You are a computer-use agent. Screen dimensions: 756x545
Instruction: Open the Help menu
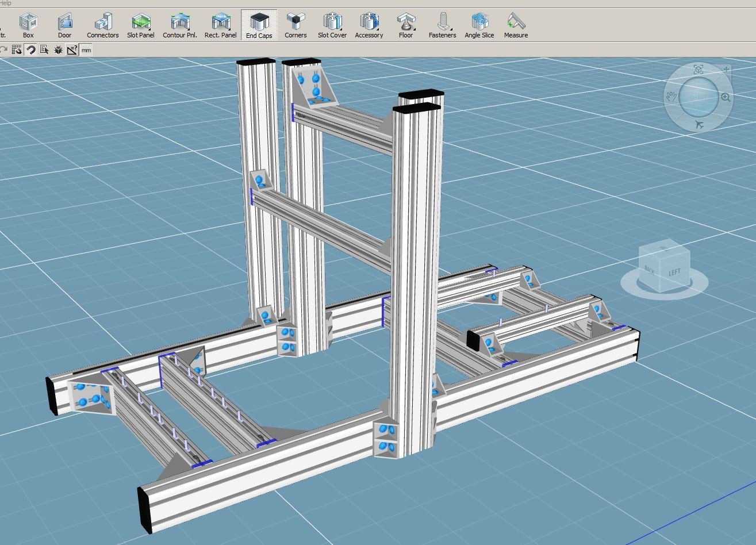6,3
